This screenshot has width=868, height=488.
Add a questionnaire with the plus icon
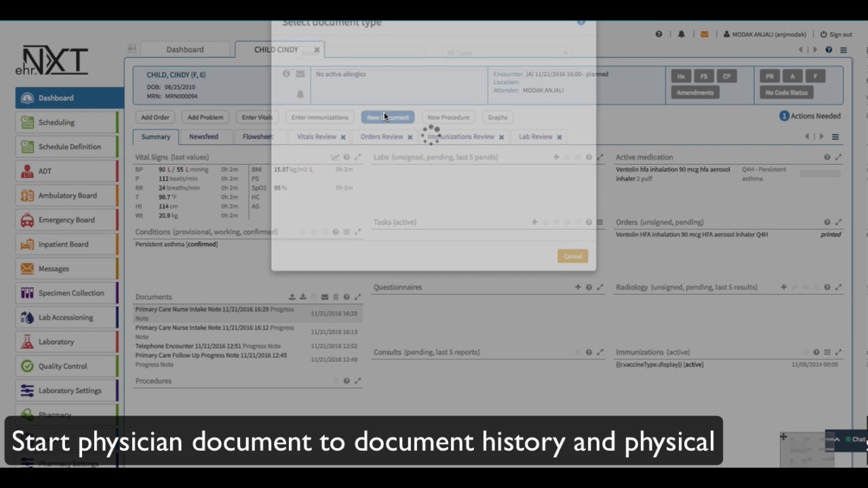coord(578,287)
